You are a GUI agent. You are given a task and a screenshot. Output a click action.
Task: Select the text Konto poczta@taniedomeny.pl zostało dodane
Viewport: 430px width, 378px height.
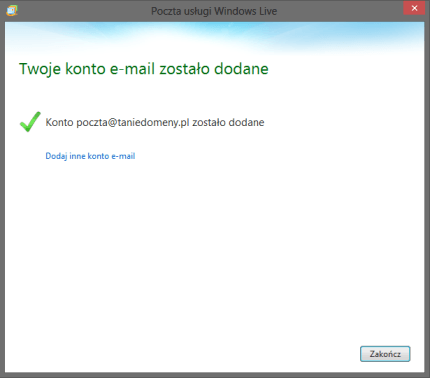point(155,122)
